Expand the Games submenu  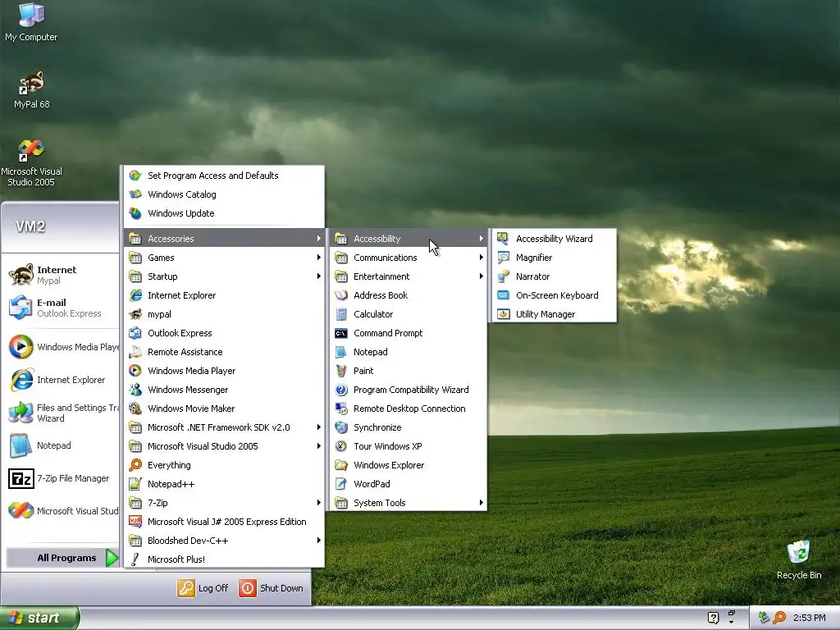tap(224, 258)
